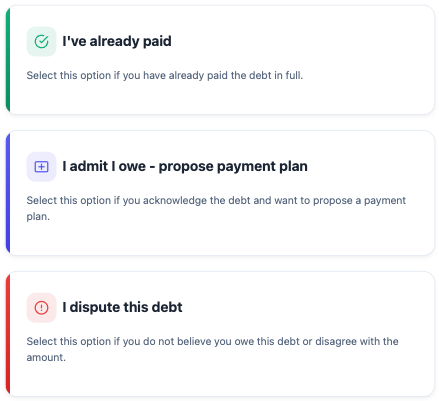Click the green accent bar on first card
This screenshot has width=439, height=401.
(8, 60)
